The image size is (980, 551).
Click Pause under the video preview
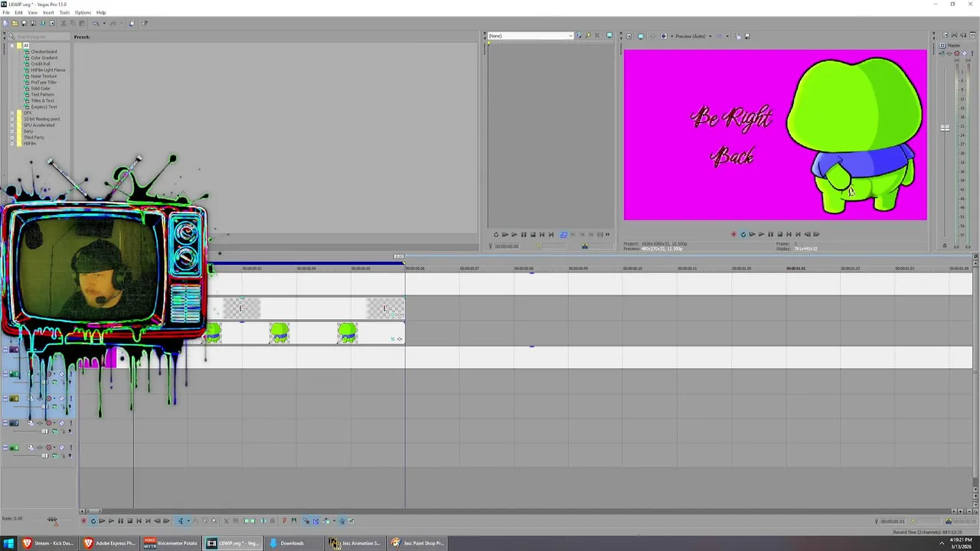point(770,234)
